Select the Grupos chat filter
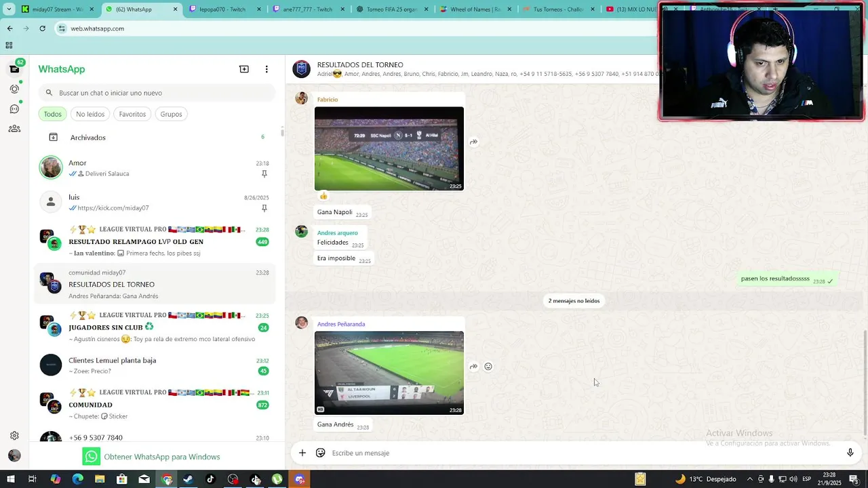 171,114
